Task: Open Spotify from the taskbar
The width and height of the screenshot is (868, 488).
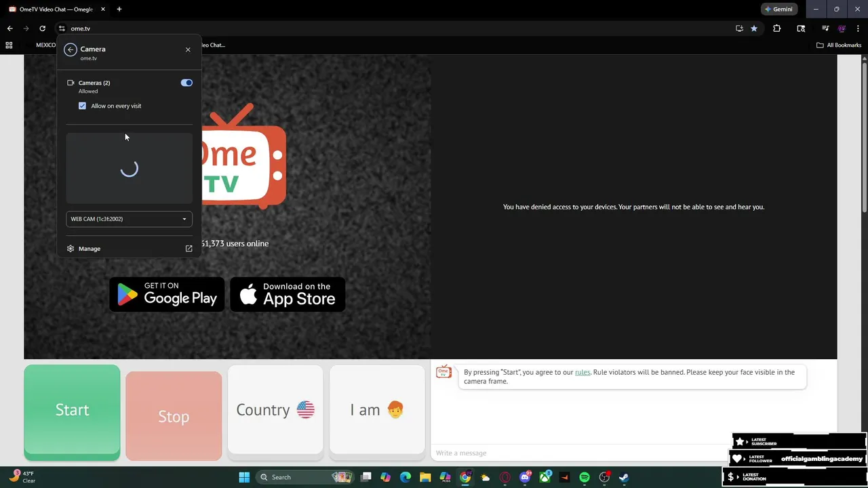Action: coord(585,477)
